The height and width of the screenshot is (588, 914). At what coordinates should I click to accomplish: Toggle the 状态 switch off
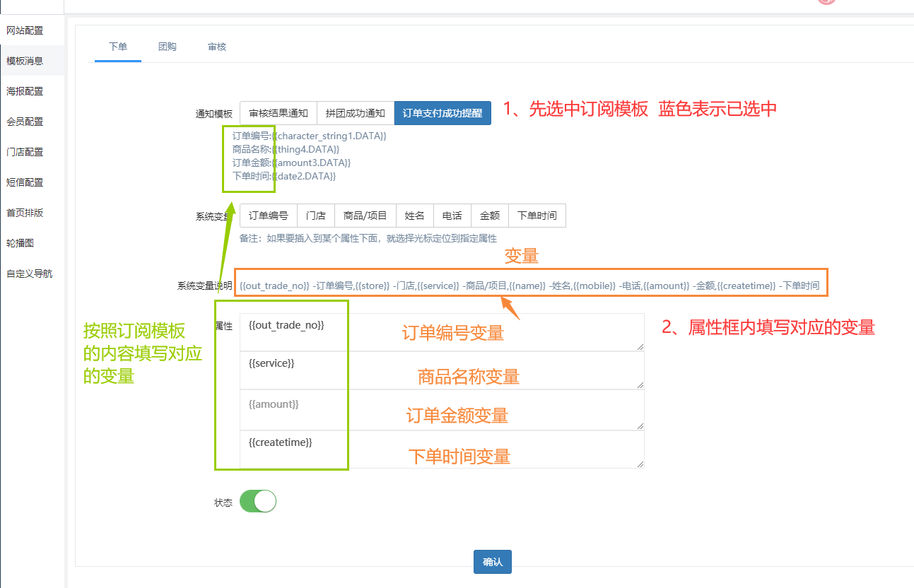click(257, 502)
